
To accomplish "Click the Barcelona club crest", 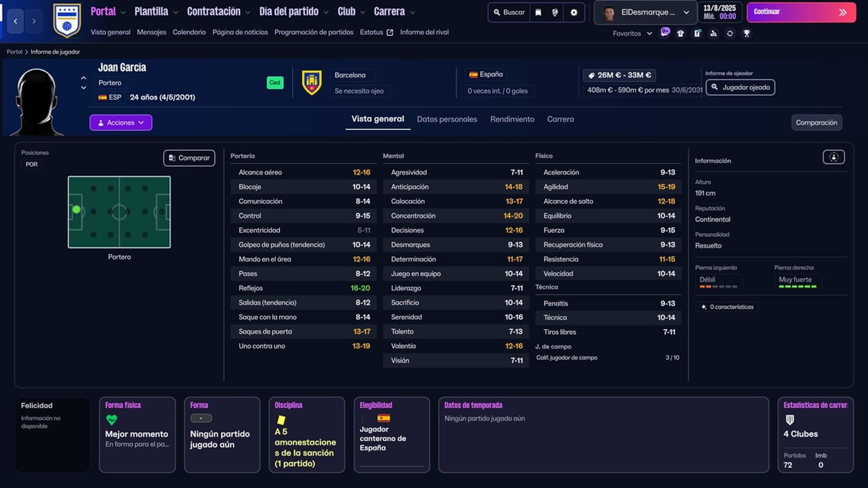I will tap(311, 83).
